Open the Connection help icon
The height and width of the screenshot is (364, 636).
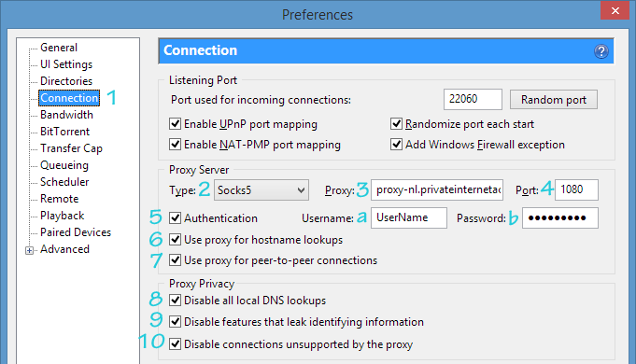pos(601,51)
